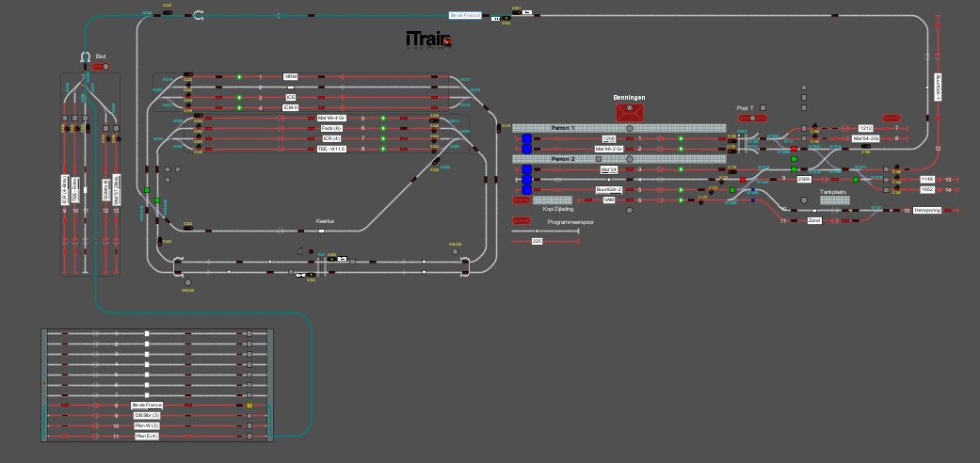
Task: Click the speaker sound icon above the bottom track
Action: click(300, 251)
